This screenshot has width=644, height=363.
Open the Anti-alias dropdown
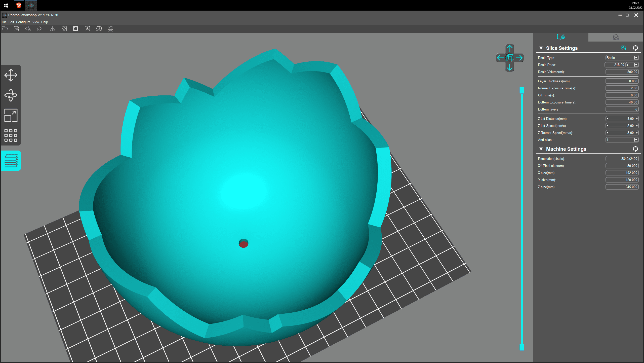coord(636,140)
